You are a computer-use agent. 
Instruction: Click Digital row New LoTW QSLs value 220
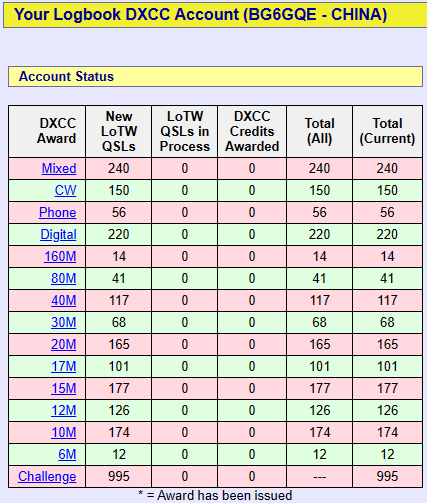(x=119, y=234)
